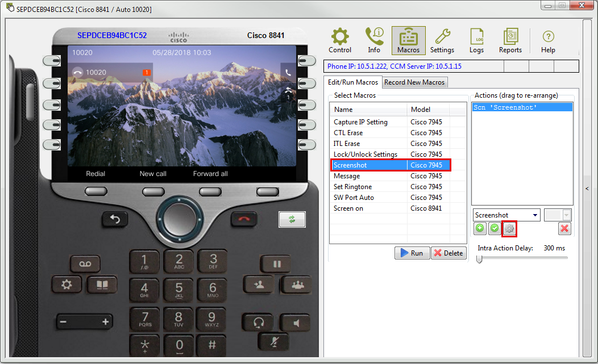
Task: Select the Macros toolbar button
Action: pyautogui.click(x=409, y=41)
